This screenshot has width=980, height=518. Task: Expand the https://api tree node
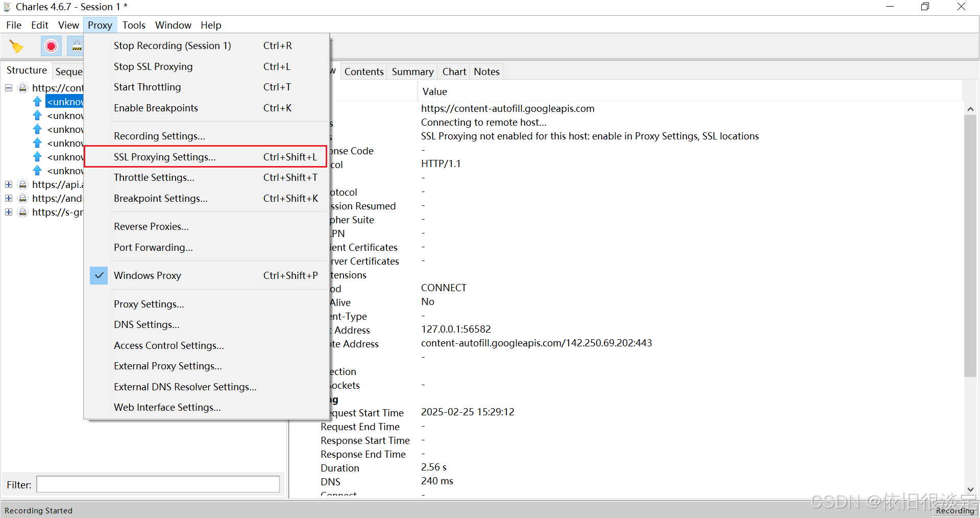(9, 184)
